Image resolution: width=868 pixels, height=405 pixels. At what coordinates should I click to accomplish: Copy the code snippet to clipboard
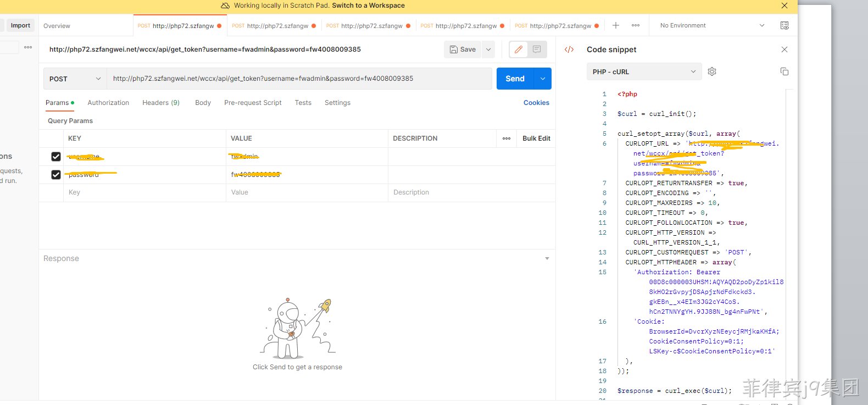click(784, 71)
